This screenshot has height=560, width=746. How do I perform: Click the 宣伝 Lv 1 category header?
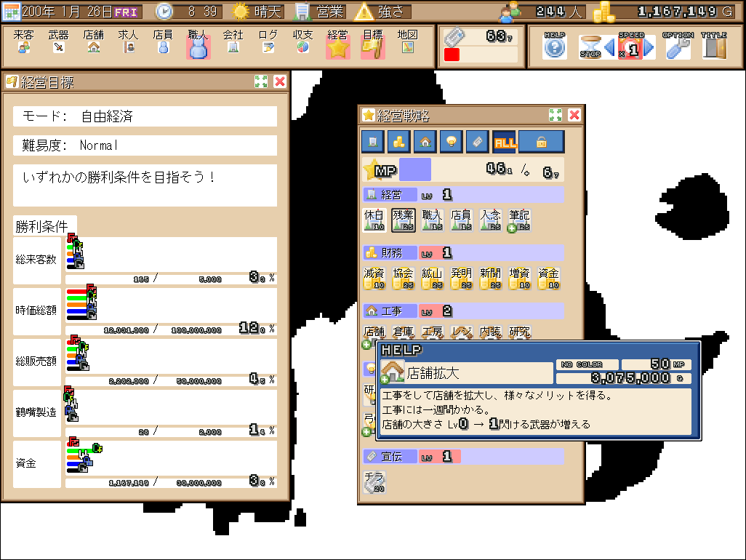click(x=464, y=457)
